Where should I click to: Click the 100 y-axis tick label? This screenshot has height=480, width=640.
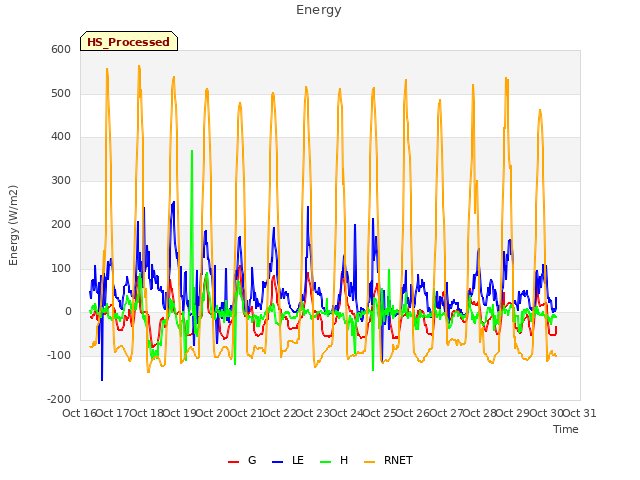coord(61,268)
